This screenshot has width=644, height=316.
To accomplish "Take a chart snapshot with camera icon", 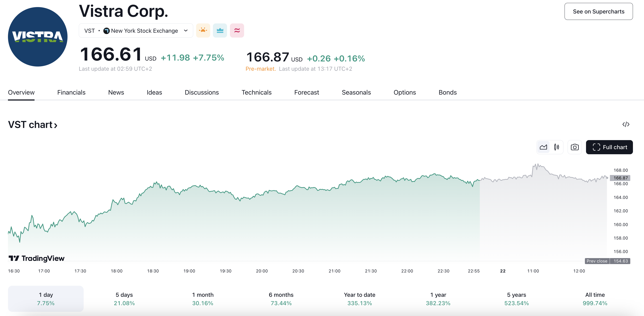I will click(575, 147).
